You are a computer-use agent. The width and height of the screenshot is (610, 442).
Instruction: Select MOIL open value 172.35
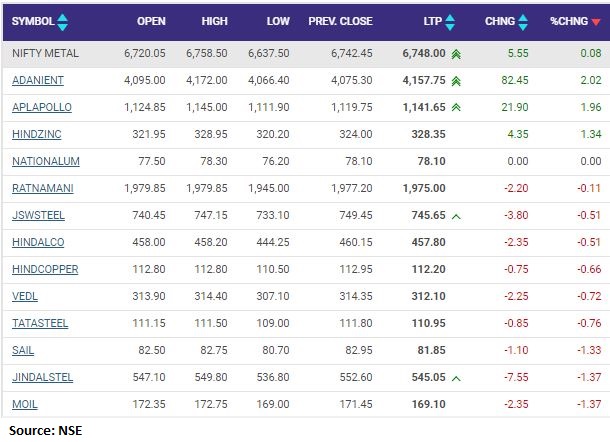click(x=149, y=404)
